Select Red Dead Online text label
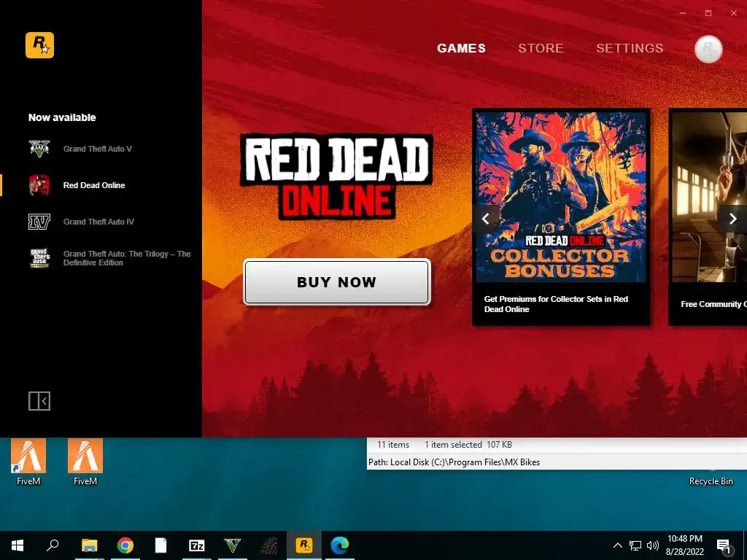This screenshot has height=560, width=747. tap(94, 185)
